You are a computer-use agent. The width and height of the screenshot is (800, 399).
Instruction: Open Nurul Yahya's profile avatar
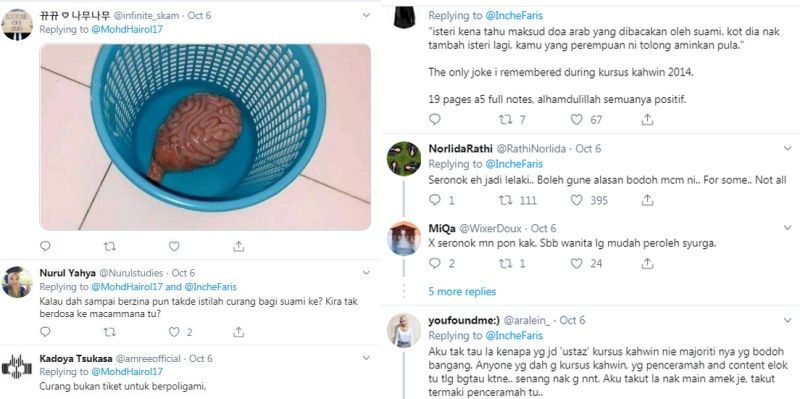(17, 282)
